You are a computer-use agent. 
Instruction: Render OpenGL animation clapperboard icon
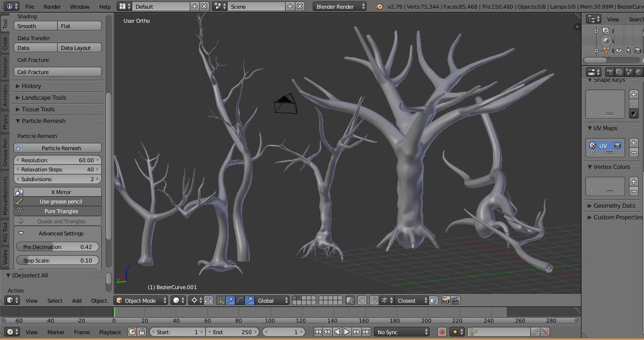pyautogui.click(x=455, y=300)
